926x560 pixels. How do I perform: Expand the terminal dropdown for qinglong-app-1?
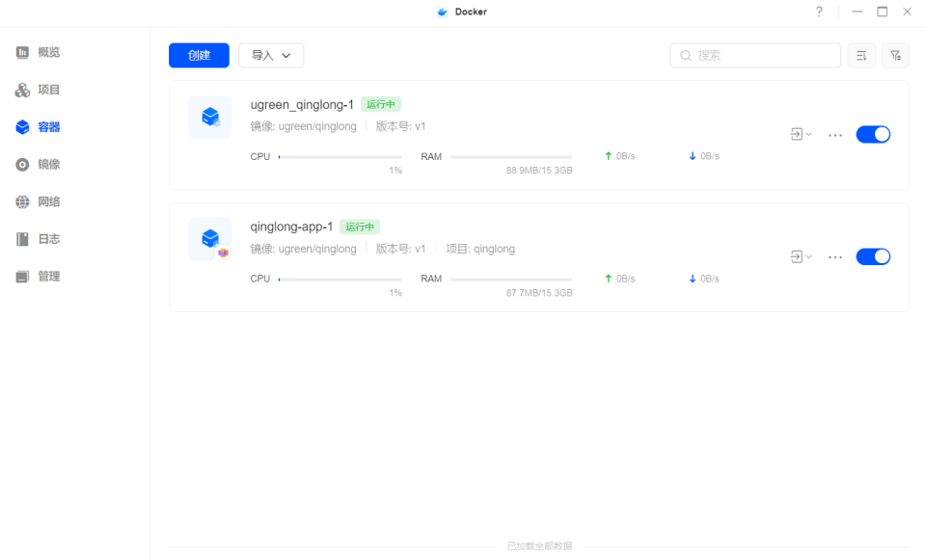point(801,256)
